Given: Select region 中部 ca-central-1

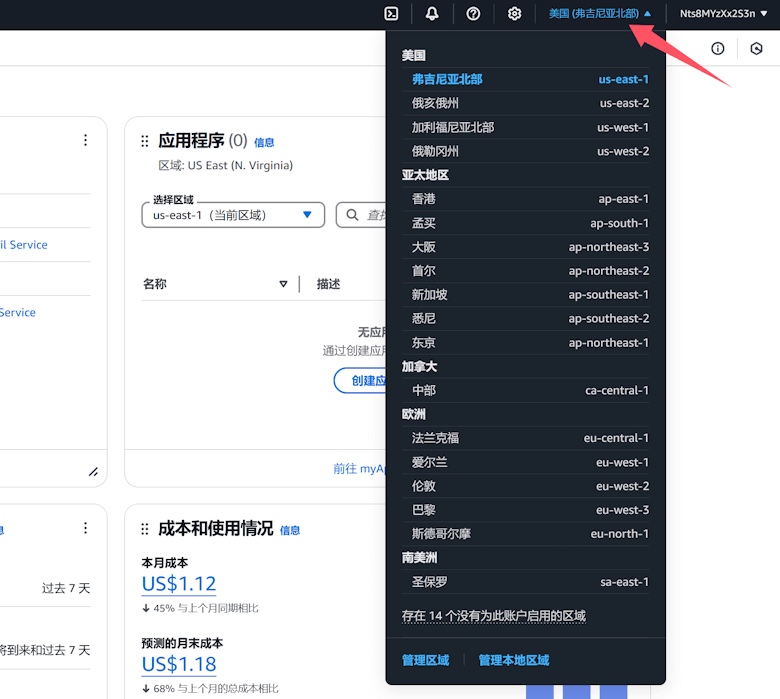Looking at the screenshot, I should coord(525,391).
